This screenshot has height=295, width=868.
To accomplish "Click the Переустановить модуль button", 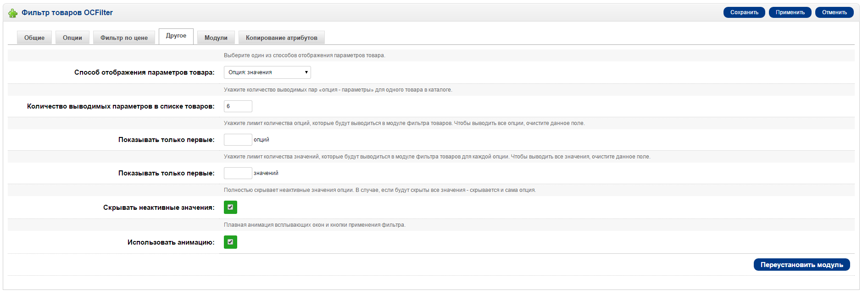I will [801, 265].
